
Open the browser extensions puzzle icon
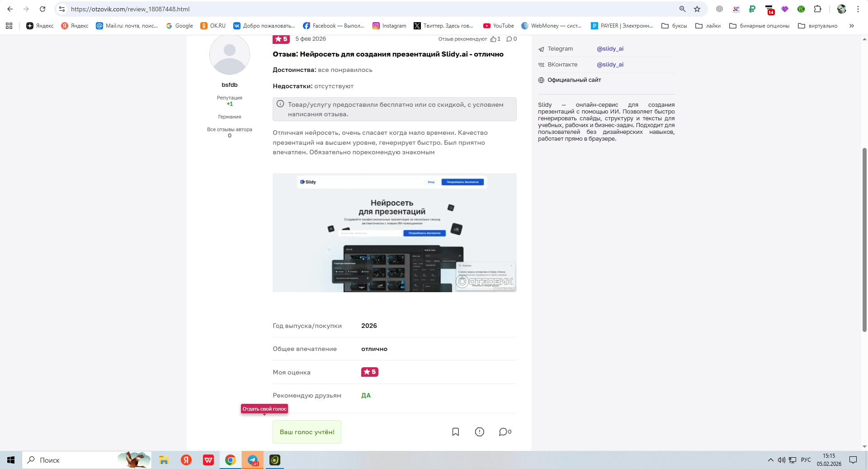[817, 9]
